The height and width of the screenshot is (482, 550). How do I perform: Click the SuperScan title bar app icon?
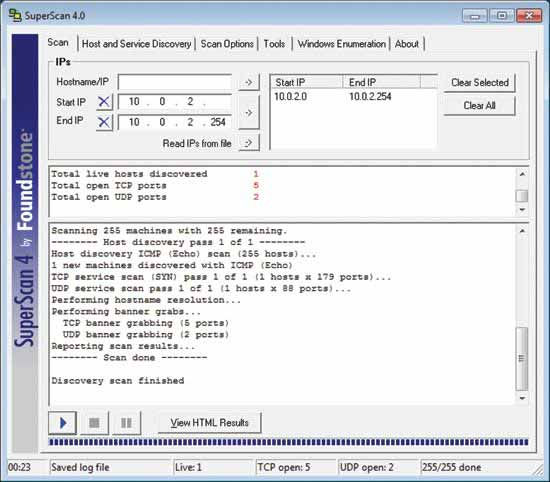15,15
